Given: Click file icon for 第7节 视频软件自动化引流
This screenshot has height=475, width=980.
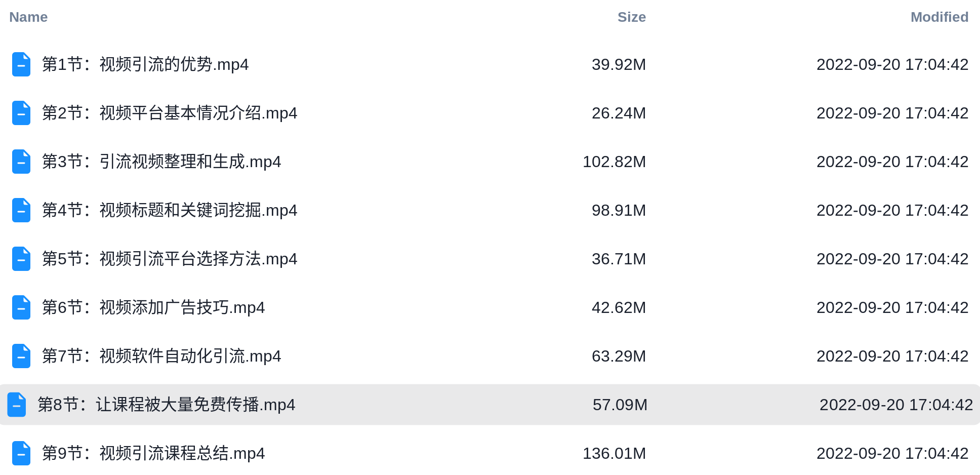Looking at the screenshot, I should [x=21, y=356].
